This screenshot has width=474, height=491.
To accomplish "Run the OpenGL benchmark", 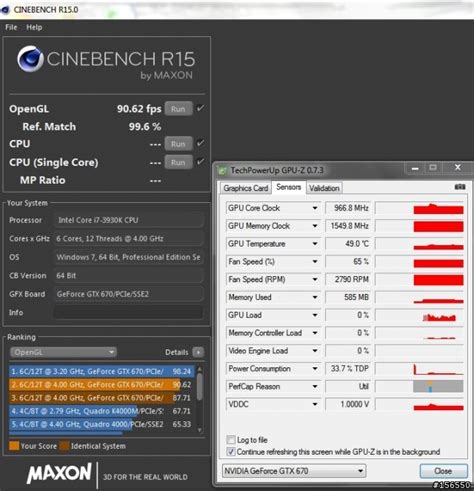I will coord(178,109).
